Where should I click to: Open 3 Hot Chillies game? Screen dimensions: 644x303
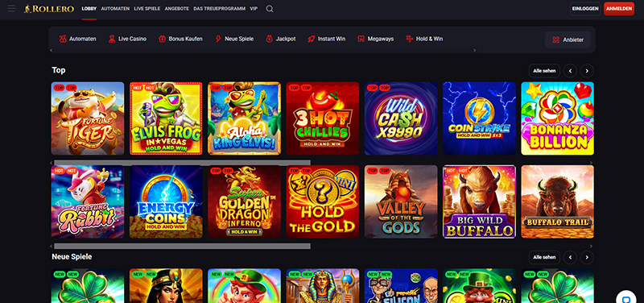[x=323, y=118]
